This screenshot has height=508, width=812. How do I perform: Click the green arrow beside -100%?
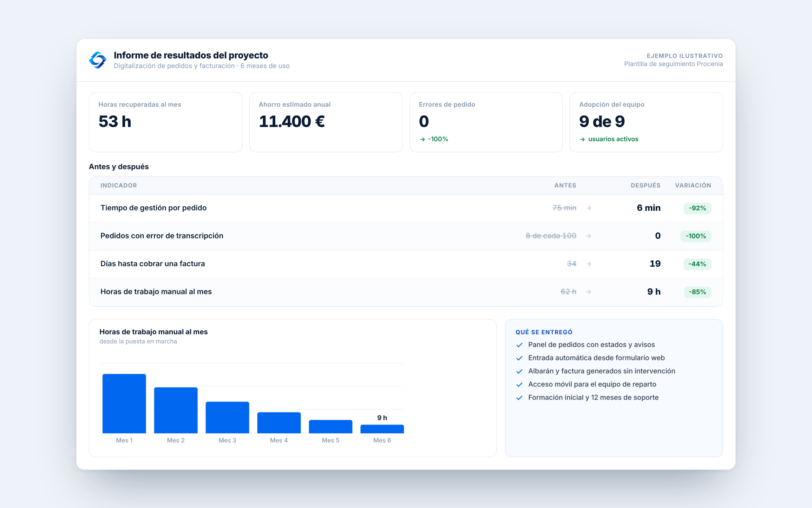tap(422, 139)
